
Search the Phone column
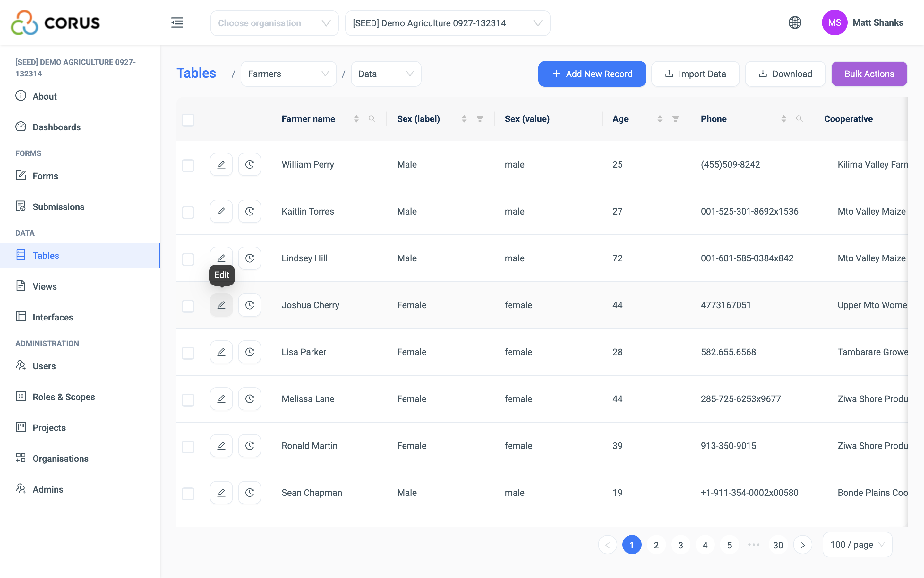(799, 119)
